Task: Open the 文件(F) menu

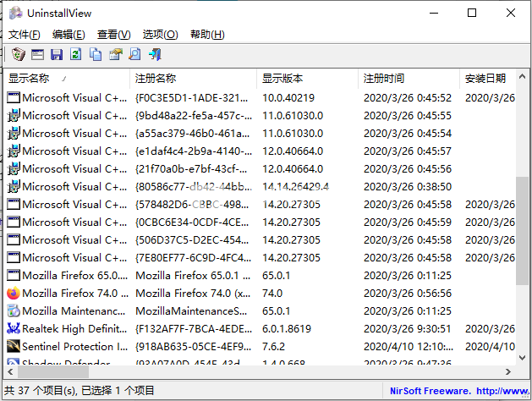Action: click(x=24, y=35)
